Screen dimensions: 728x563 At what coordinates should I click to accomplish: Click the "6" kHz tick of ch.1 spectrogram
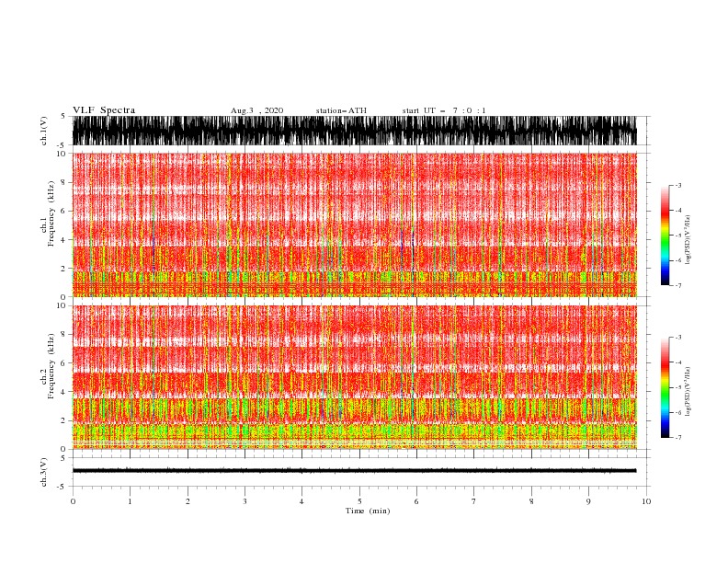(63, 212)
